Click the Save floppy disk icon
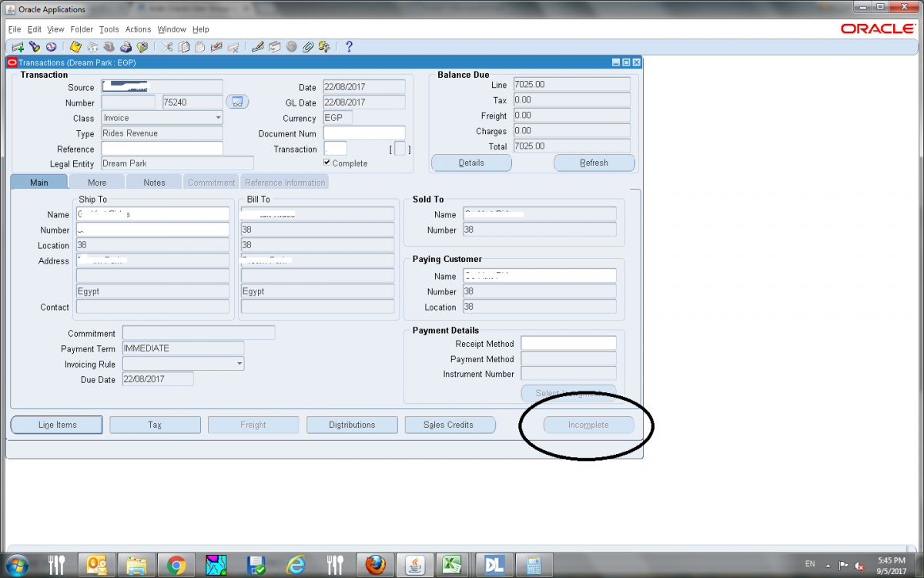Screen dimensions: 924x578 click(x=76, y=47)
